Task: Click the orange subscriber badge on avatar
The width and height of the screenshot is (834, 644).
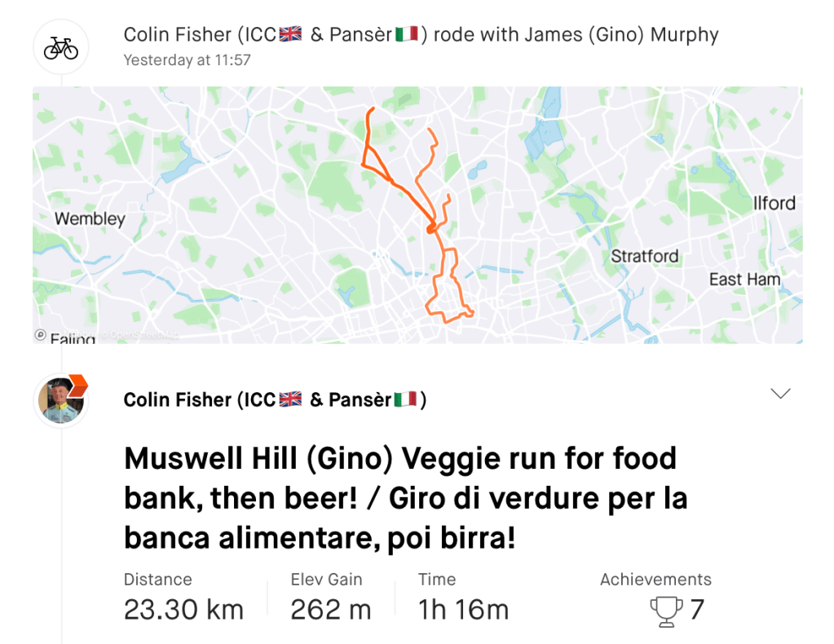Action: point(78,385)
